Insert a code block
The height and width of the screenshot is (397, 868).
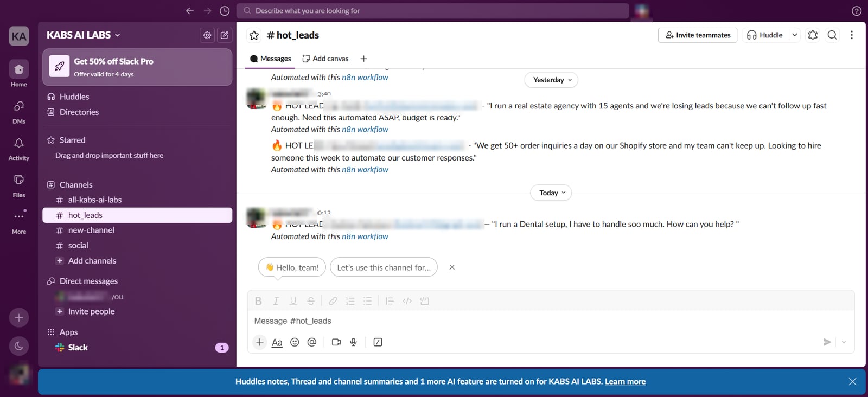pos(425,301)
